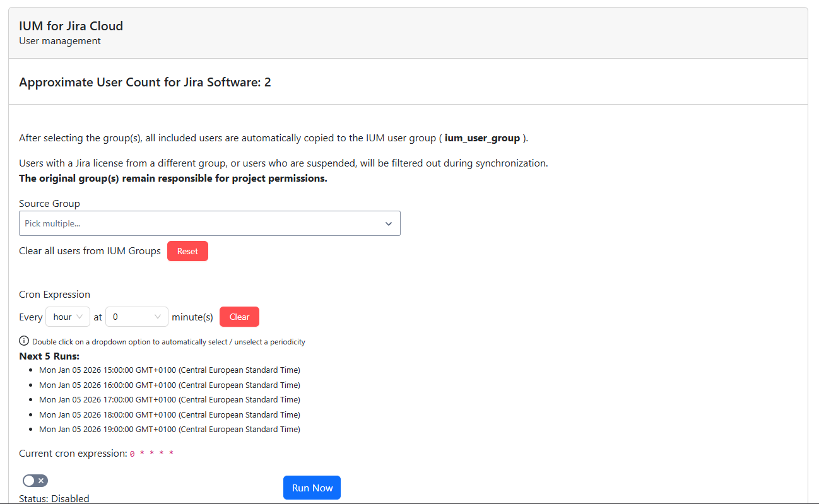Click the 'User management' subtitle
819x504 pixels.
pyautogui.click(x=60, y=41)
